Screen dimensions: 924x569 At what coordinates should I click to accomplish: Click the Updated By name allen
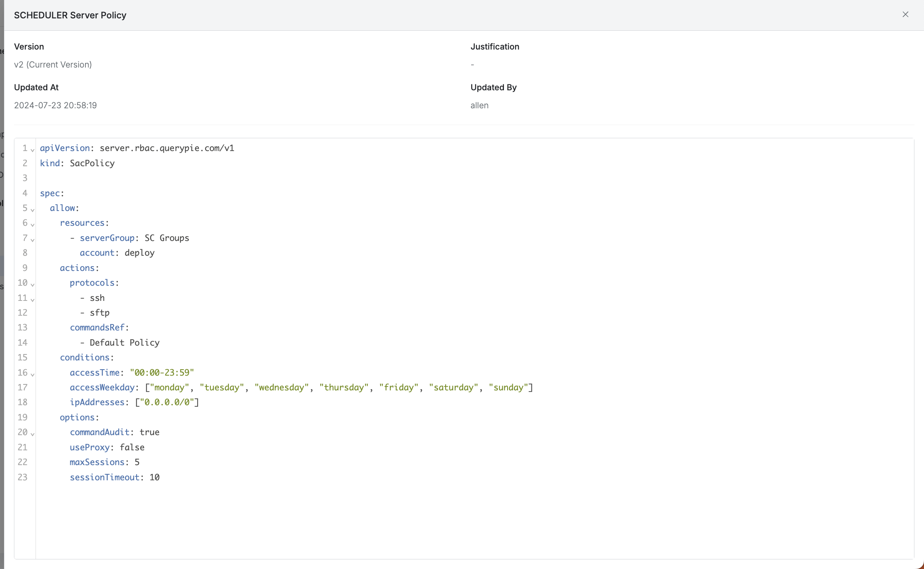(x=479, y=105)
